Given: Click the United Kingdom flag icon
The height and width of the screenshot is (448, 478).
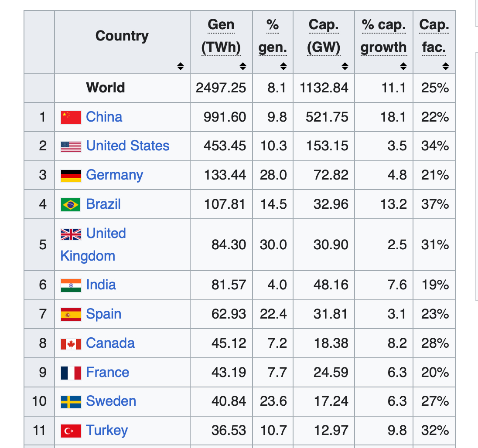Looking at the screenshot, I should [71, 234].
